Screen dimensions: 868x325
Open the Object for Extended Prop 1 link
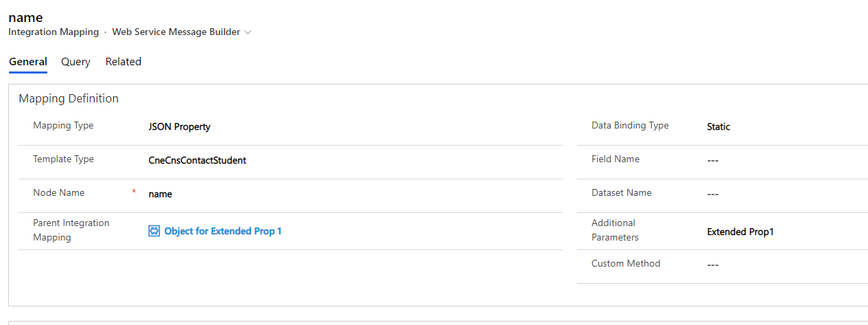point(223,232)
